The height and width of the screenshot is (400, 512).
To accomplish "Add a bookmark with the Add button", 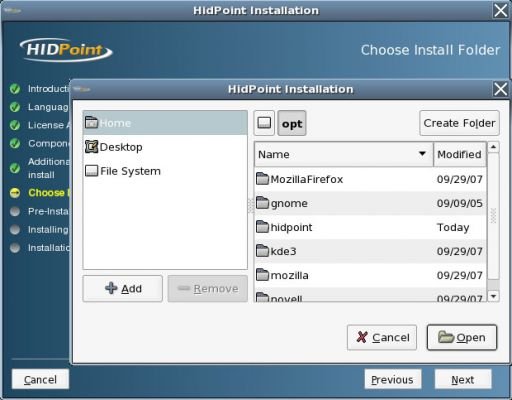I will 123,289.
